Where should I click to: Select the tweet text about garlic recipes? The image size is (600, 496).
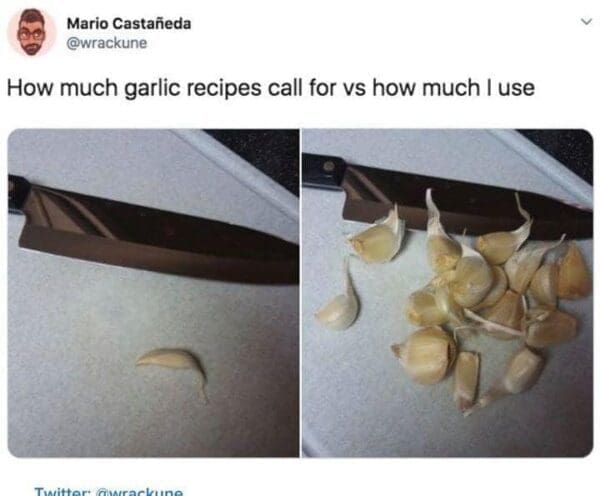pos(271,88)
